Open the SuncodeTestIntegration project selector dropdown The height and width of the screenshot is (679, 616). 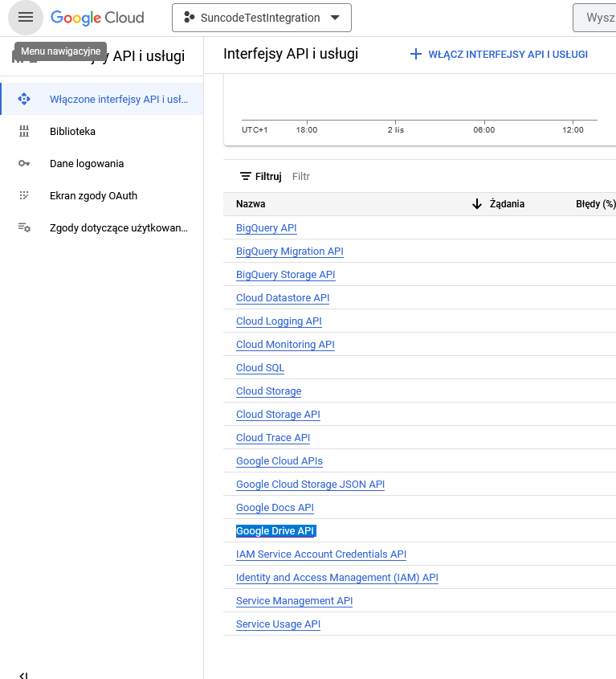(262, 18)
